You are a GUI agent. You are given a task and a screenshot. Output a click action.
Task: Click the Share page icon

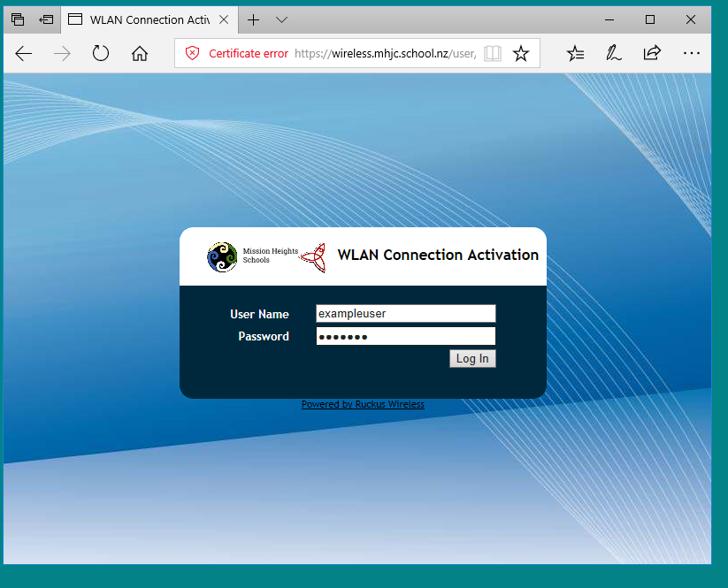652,54
